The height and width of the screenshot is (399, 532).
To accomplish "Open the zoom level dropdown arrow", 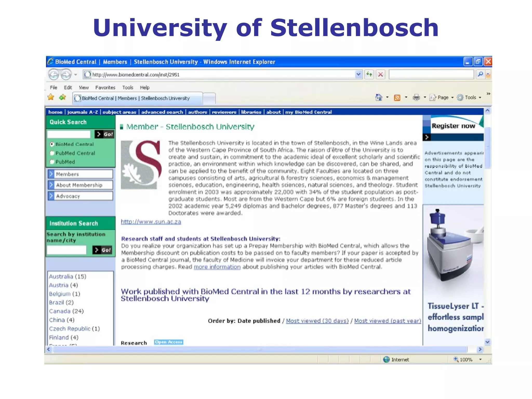I will pyautogui.click(x=480, y=360).
